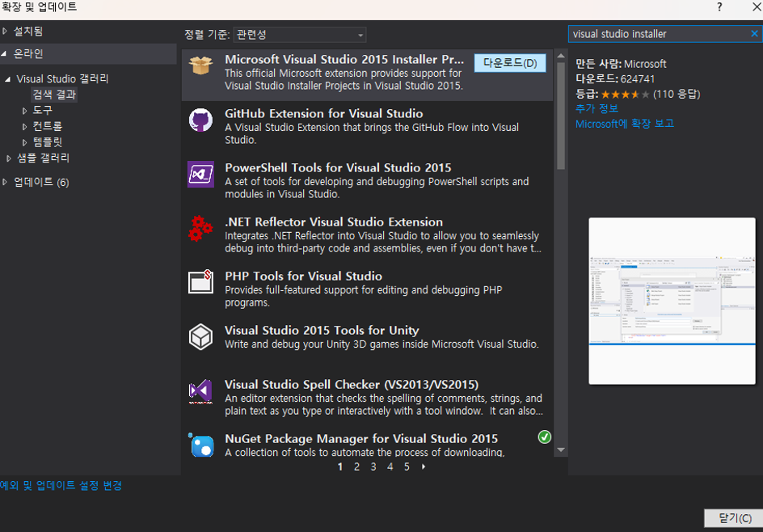
Task: Go to results page 3
Action: 373,467
